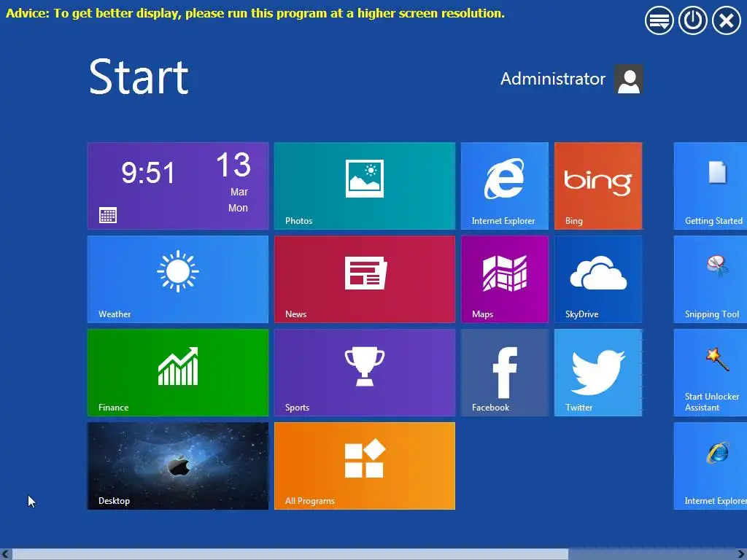Close the Start screen with X button
The image size is (747, 560).
point(727,20)
